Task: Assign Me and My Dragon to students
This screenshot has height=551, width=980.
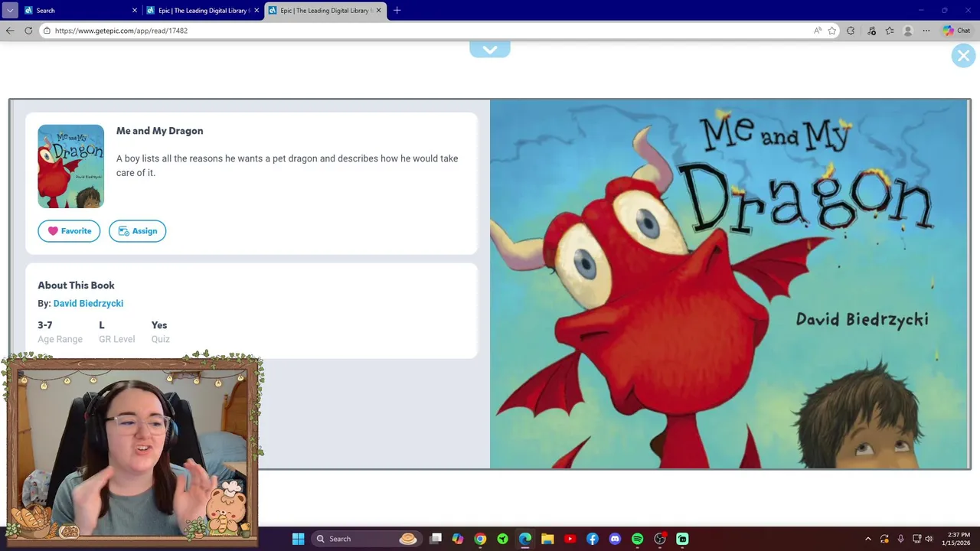Action: tap(137, 231)
